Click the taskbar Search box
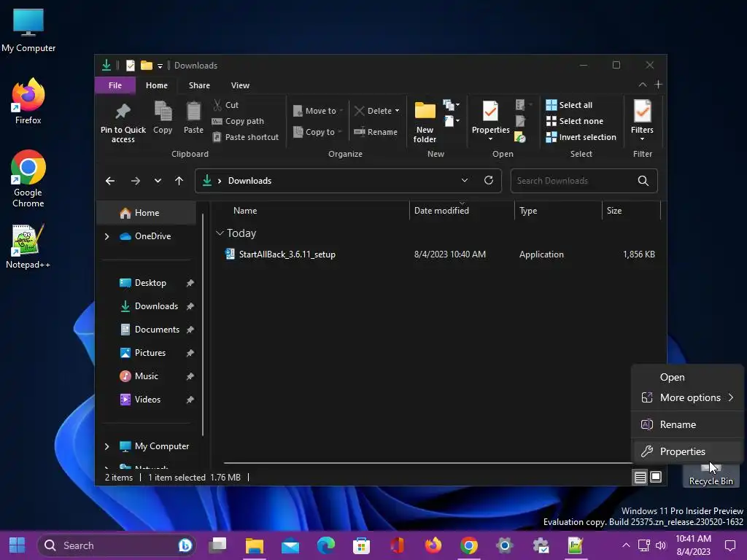 point(117,545)
